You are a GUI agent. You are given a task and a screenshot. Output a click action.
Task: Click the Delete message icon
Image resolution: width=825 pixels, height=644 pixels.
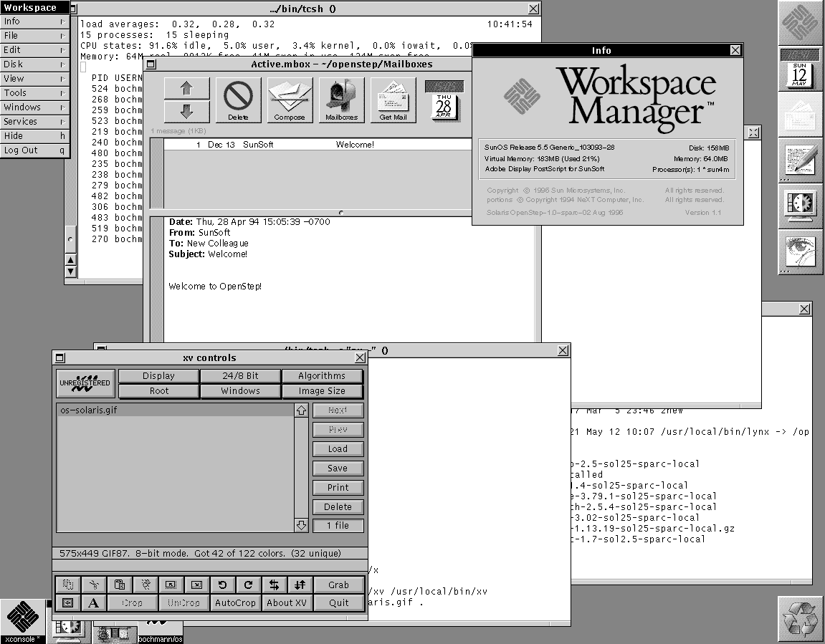click(238, 100)
